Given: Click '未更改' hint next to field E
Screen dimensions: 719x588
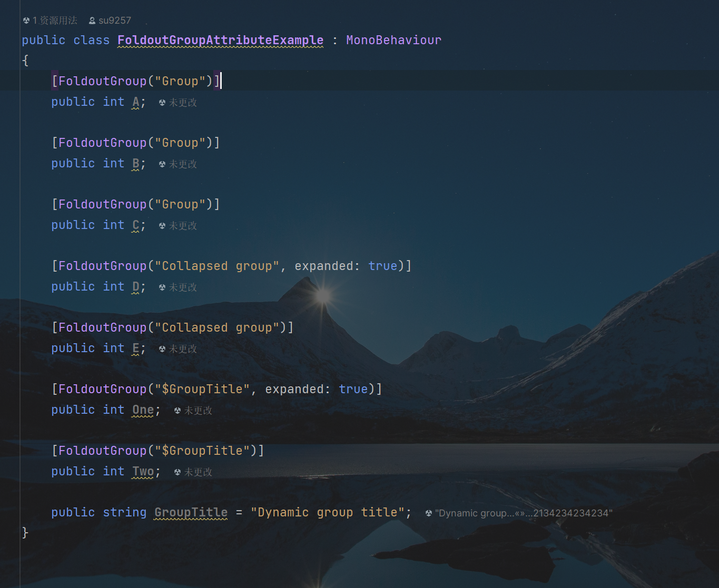Looking at the screenshot, I should (x=183, y=349).
